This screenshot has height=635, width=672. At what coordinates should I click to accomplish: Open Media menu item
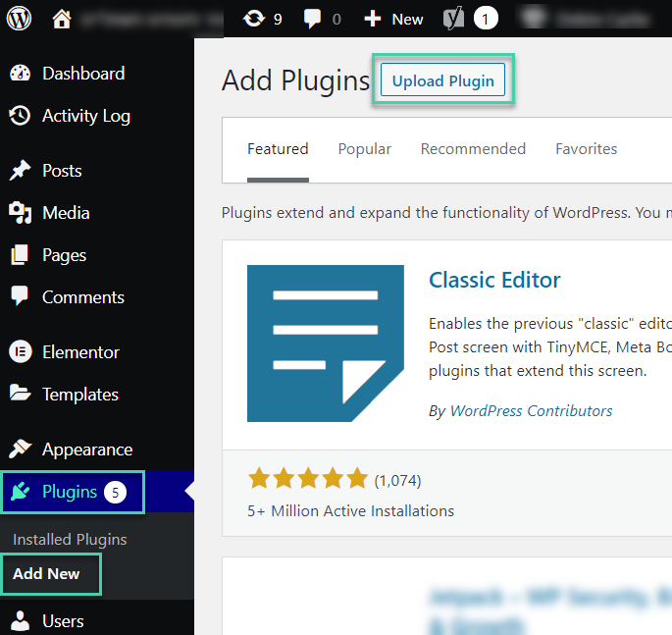pyautogui.click(x=66, y=213)
